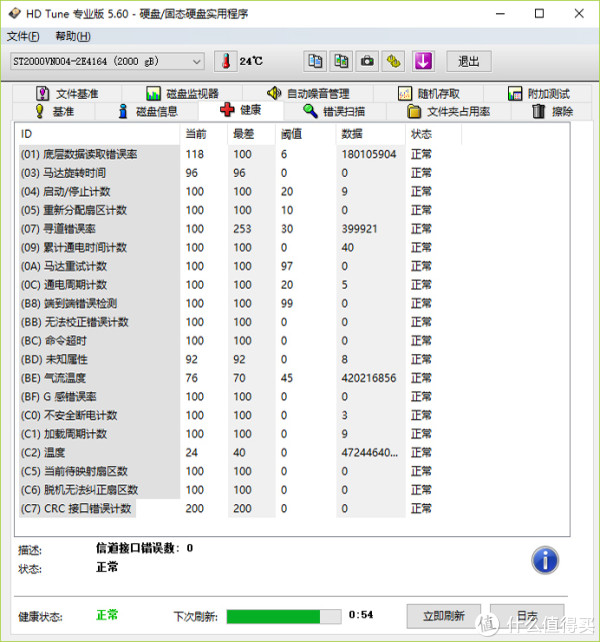
Task: Click the second copy screenshot icon
Action: coord(342,61)
